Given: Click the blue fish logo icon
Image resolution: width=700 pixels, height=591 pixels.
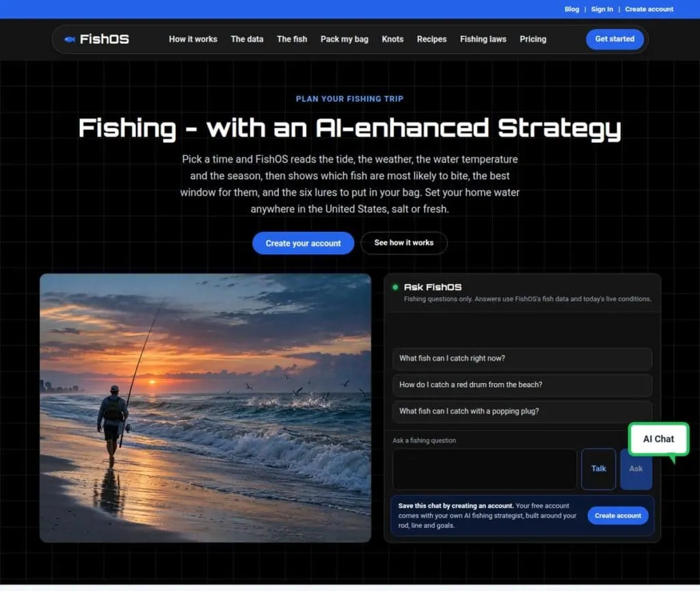Looking at the screenshot, I should pyautogui.click(x=70, y=39).
